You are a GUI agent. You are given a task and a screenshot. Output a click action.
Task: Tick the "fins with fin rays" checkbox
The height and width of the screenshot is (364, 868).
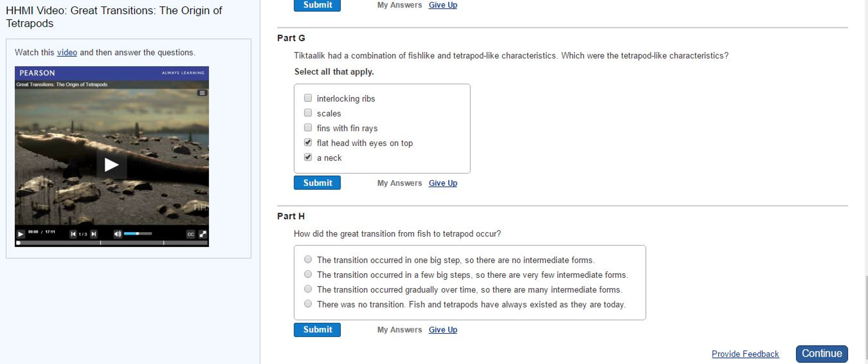coord(308,128)
